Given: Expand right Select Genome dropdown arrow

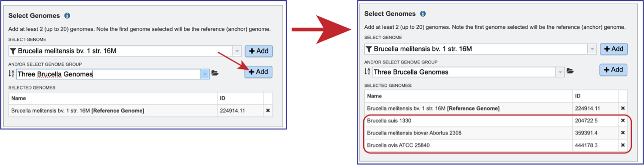Looking at the screenshot, I should pyautogui.click(x=593, y=49).
